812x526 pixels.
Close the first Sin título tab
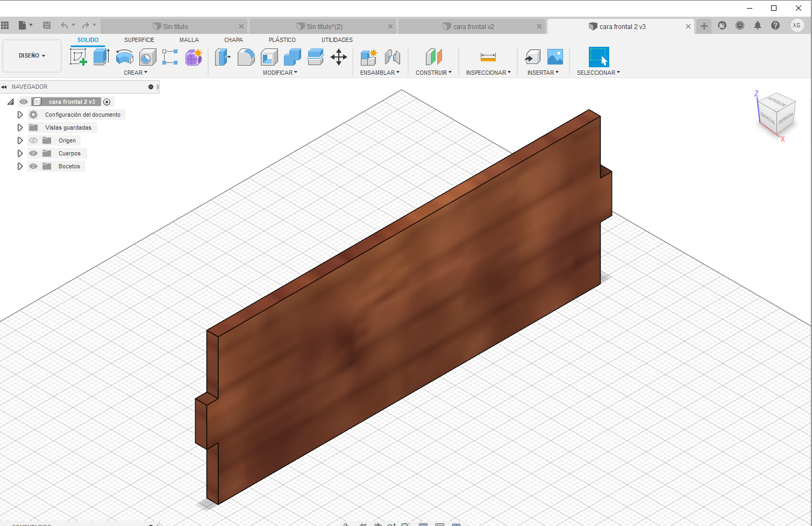click(241, 26)
